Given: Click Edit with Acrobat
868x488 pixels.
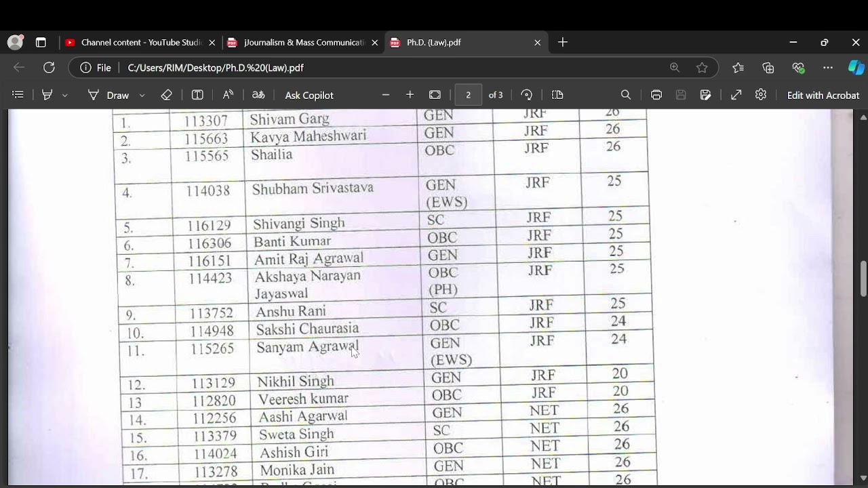Looking at the screenshot, I should point(823,96).
